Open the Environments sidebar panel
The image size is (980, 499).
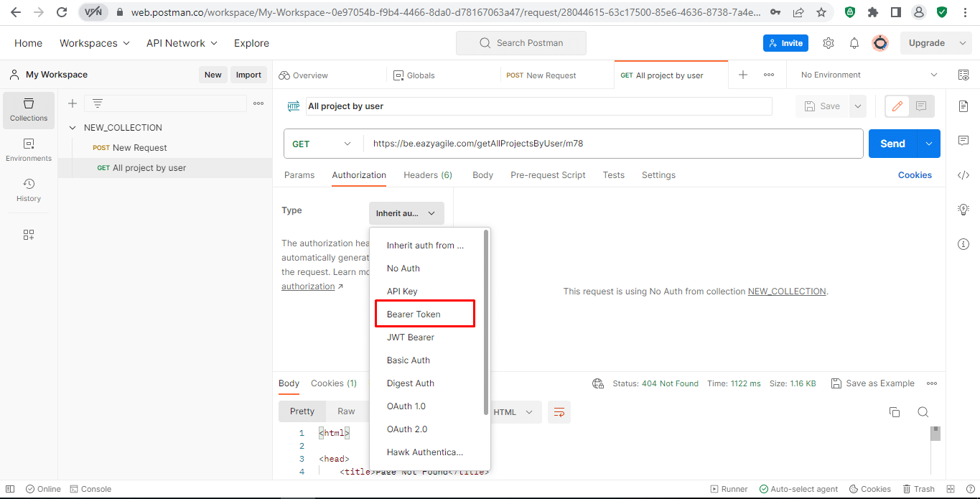point(29,150)
